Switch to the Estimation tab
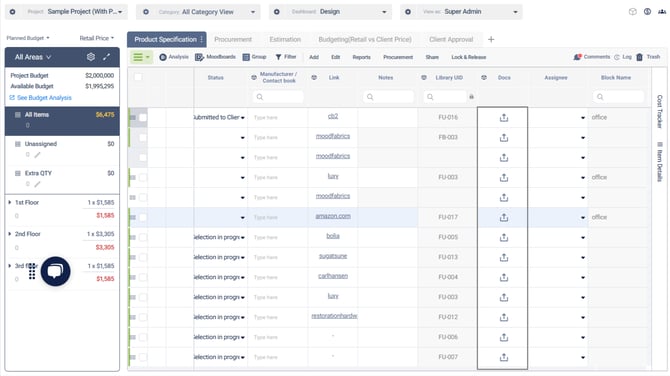 (285, 39)
